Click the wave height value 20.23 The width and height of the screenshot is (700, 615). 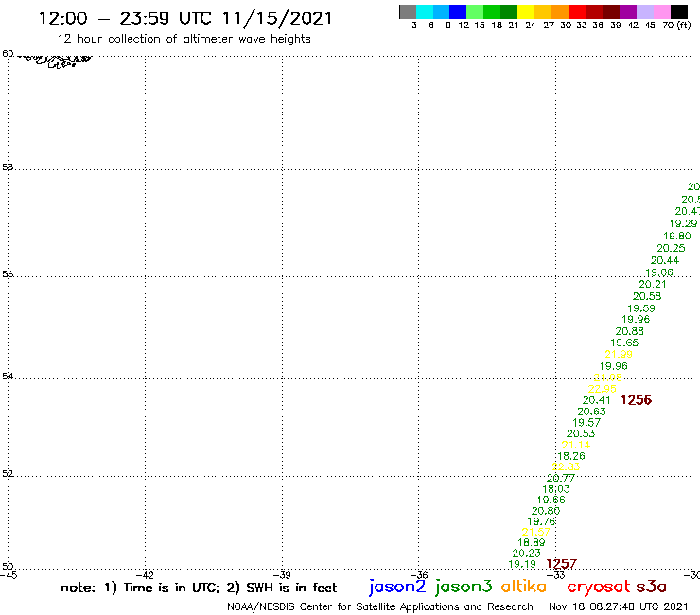pyautogui.click(x=526, y=553)
